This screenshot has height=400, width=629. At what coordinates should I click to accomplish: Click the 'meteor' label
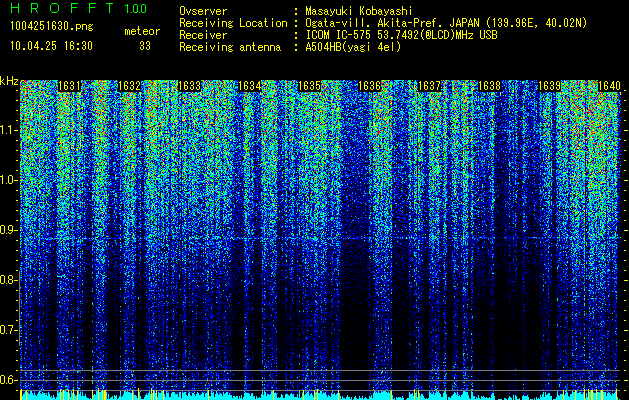pos(142,31)
